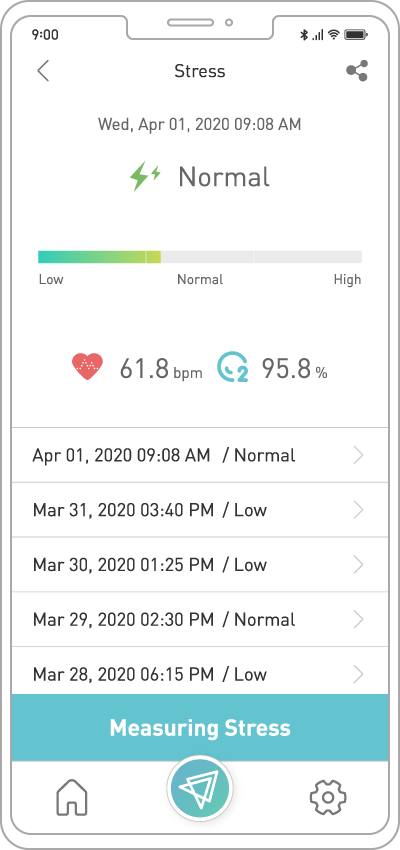Image resolution: width=400 pixels, height=850 pixels.
Task: Tap the battery status icon
Action: tap(356, 35)
